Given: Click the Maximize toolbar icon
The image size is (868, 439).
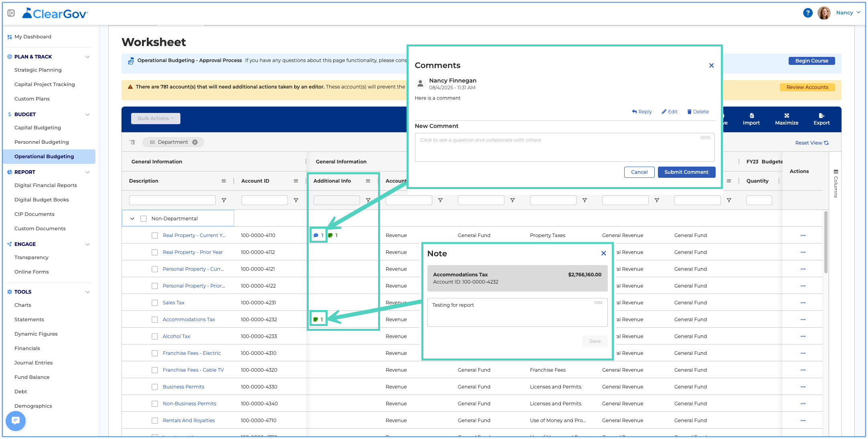Looking at the screenshot, I should (x=787, y=119).
